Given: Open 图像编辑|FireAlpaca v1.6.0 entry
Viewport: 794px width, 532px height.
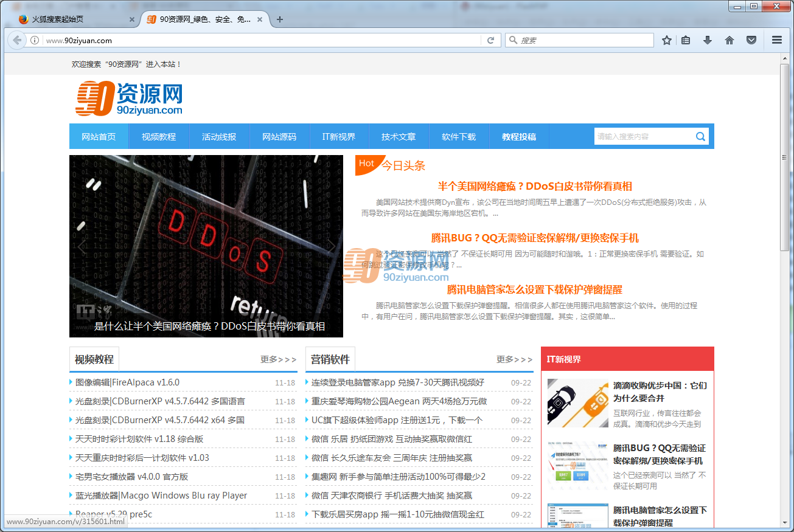Looking at the screenshot, I should 127,382.
